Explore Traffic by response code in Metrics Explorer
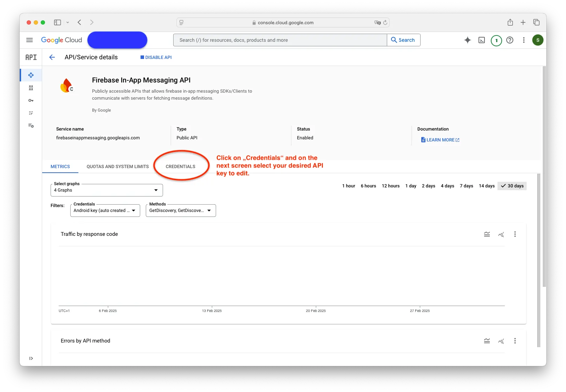566x392 pixels. 501,234
